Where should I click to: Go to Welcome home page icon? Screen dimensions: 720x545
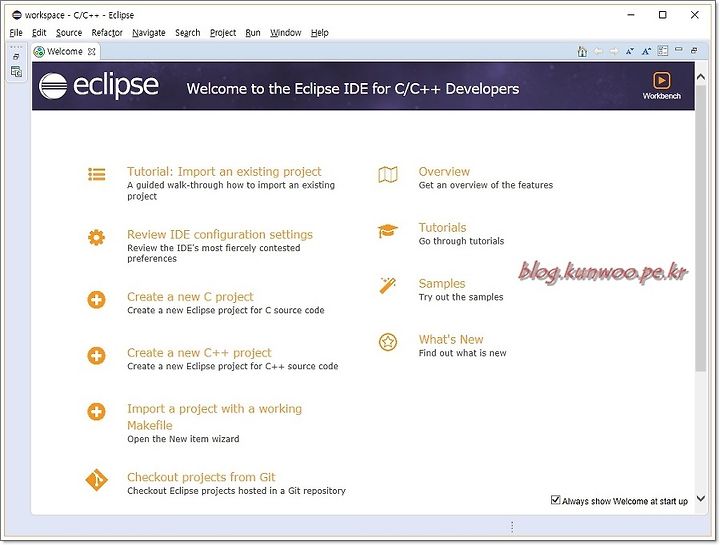tap(582, 51)
